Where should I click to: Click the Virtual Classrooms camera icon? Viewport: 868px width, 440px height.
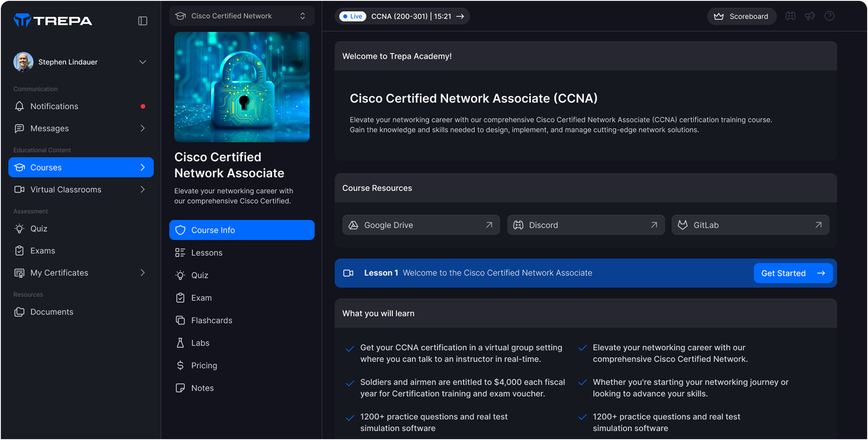[x=19, y=189]
